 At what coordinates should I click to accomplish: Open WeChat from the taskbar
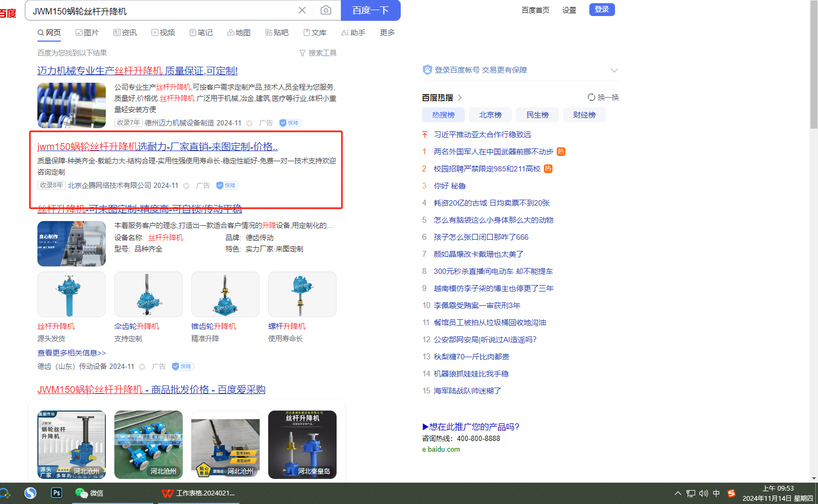(89, 493)
